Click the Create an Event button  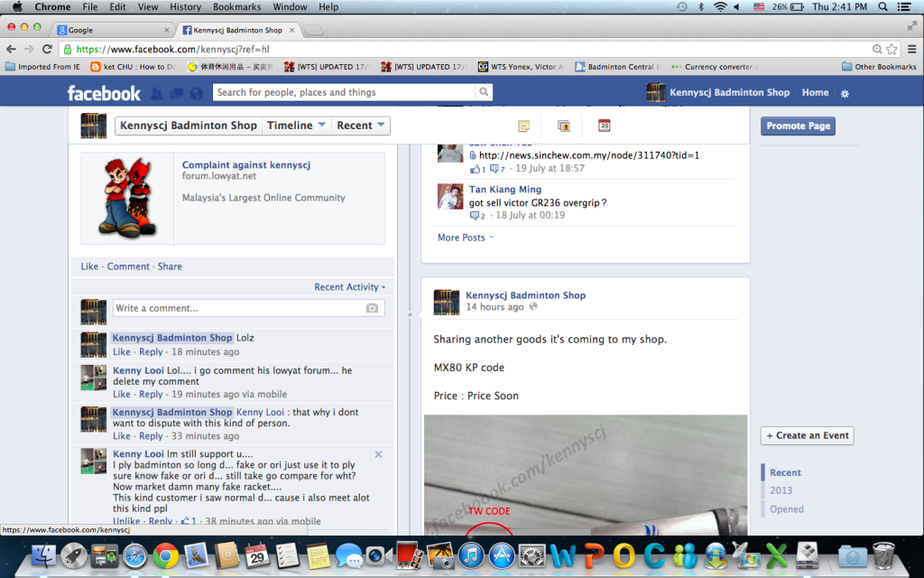(x=807, y=435)
